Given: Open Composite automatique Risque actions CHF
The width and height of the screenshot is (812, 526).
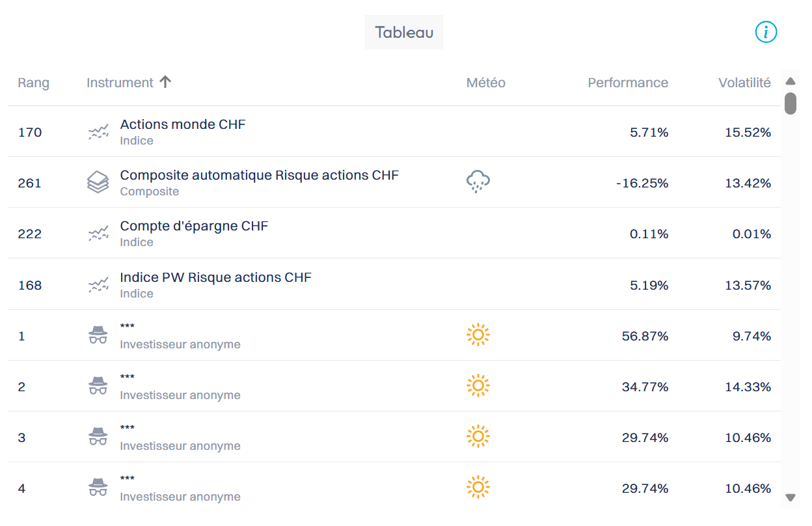Looking at the screenshot, I should (259, 175).
